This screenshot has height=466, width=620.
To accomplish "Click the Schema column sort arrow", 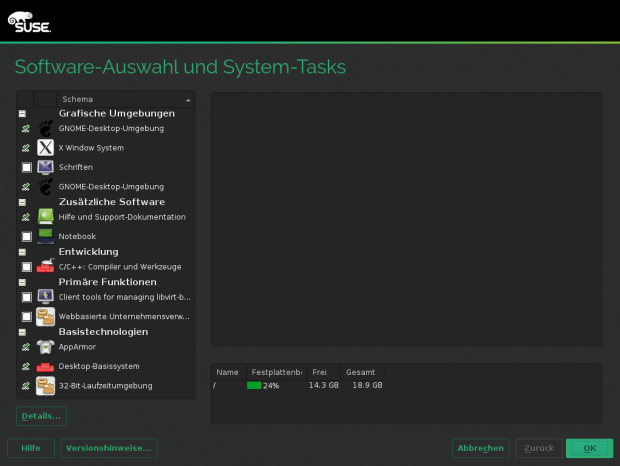I will coord(188,100).
